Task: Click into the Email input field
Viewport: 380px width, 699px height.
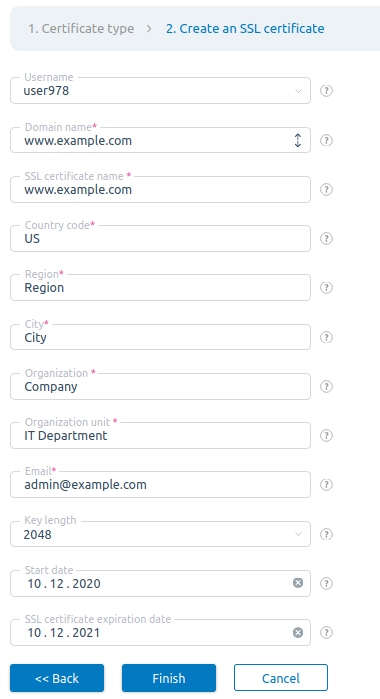Action: click(160, 485)
